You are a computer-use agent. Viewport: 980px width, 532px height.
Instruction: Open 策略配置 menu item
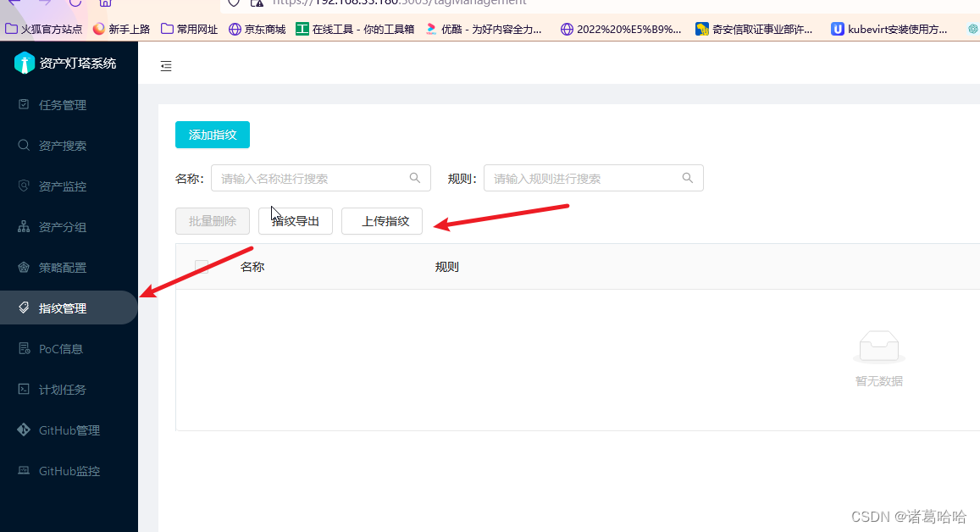tap(69, 268)
